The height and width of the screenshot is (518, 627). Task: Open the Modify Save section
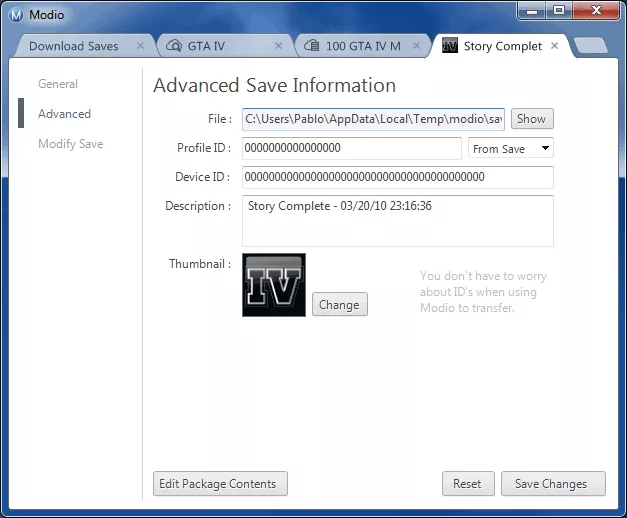pos(71,144)
